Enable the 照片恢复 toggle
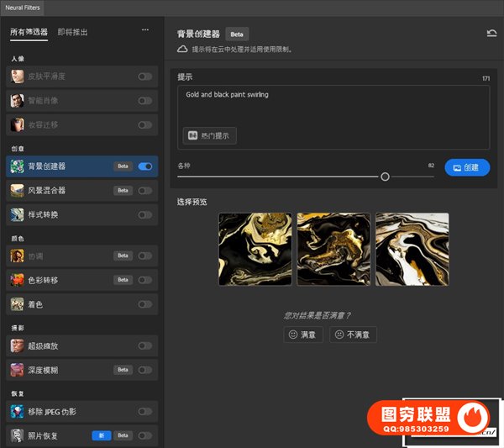The width and height of the screenshot is (504, 448). tap(145, 435)
